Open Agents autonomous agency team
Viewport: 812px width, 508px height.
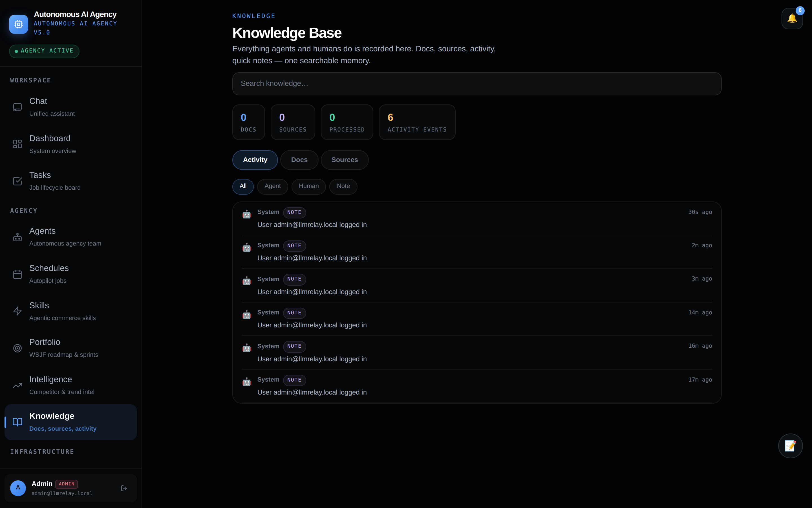click(x=71, y=237)
